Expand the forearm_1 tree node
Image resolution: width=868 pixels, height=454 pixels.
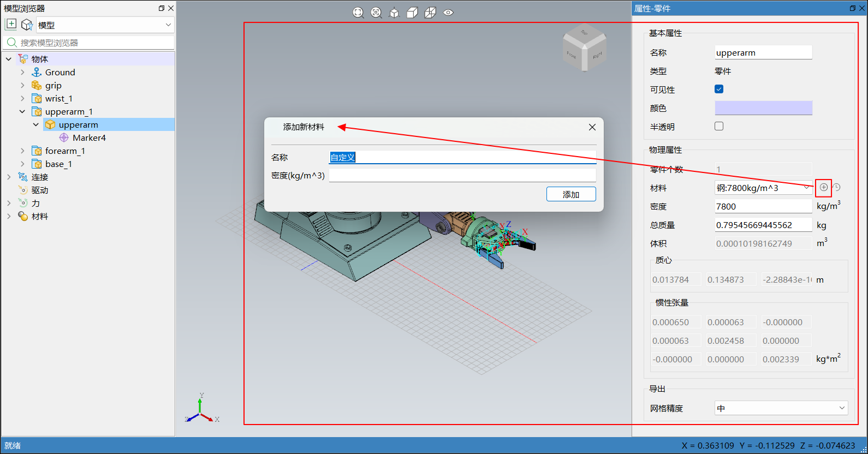(22, 151)
